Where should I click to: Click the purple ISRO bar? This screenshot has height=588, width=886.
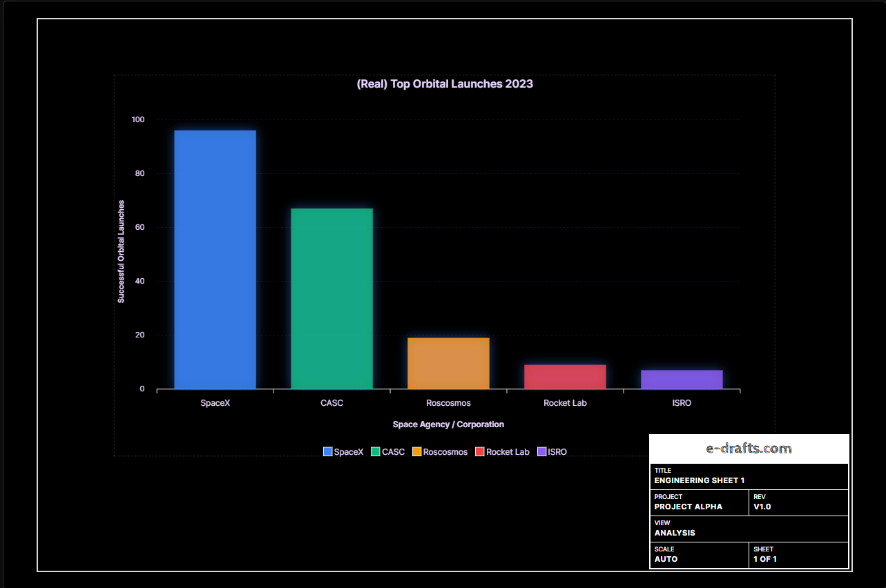[682, 380]
